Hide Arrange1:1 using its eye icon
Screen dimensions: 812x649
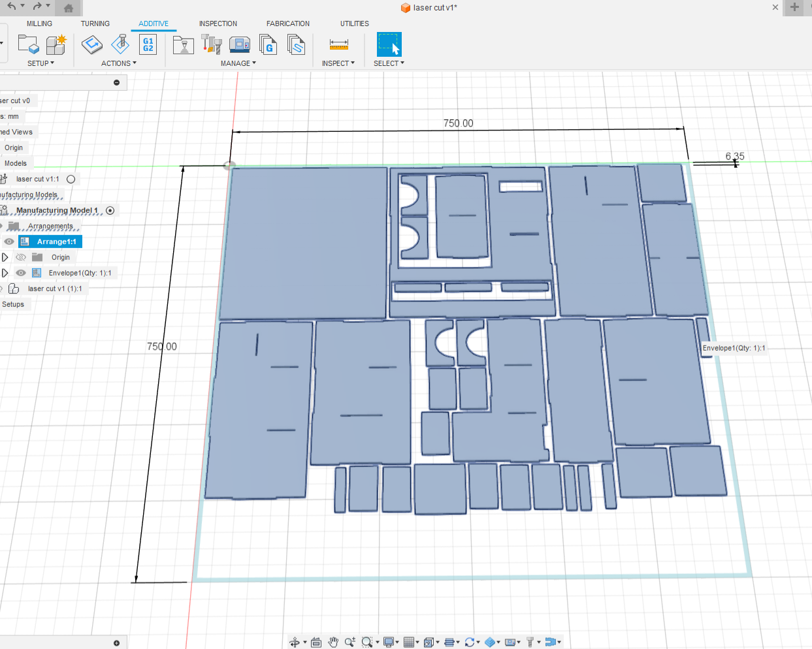click(x=9, y=242)
